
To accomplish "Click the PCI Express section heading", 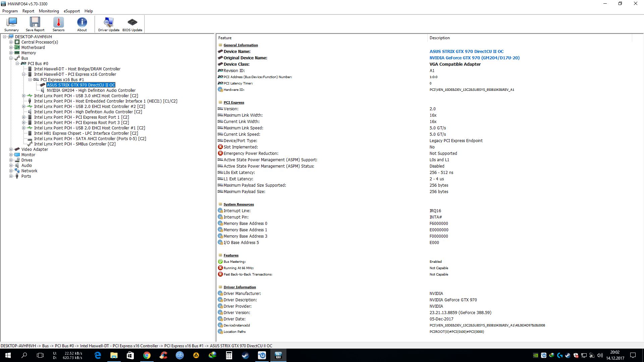I will pos(234,103).
